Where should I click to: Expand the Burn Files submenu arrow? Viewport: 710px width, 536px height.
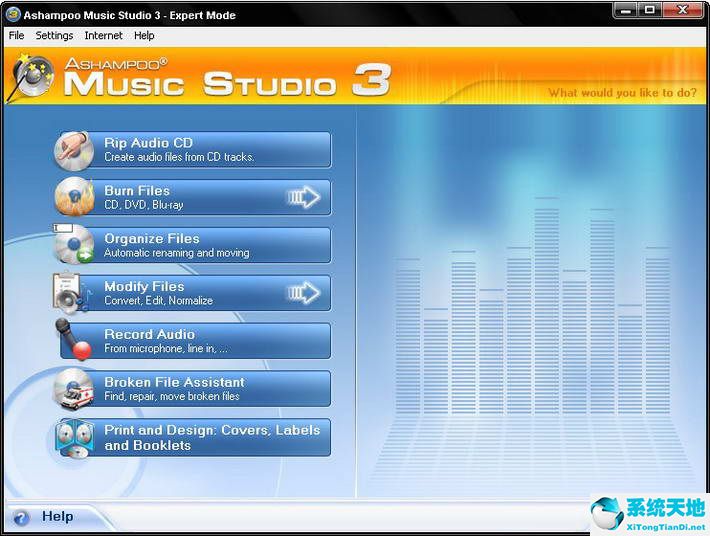(303, 197)
